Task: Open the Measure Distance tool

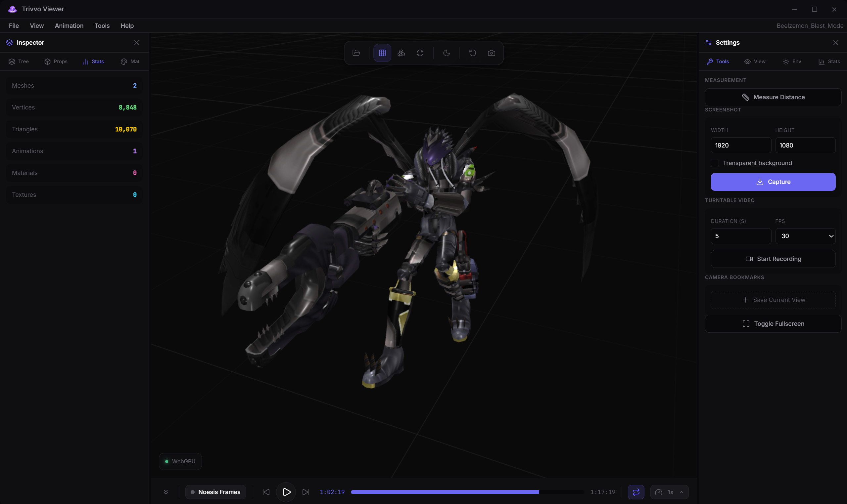Action: pyautogui.click(x=773, y=97)
